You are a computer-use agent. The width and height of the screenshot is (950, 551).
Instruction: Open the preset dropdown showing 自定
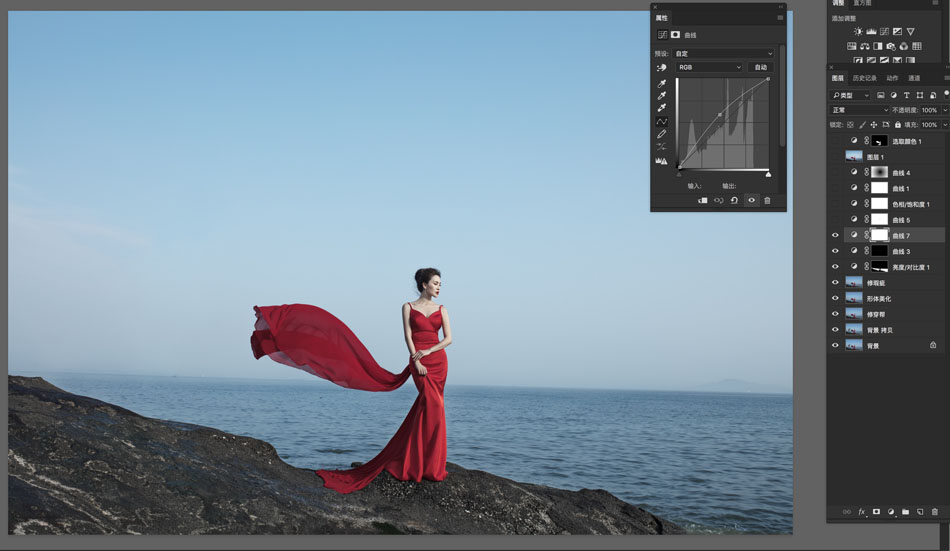coord(724,53)
